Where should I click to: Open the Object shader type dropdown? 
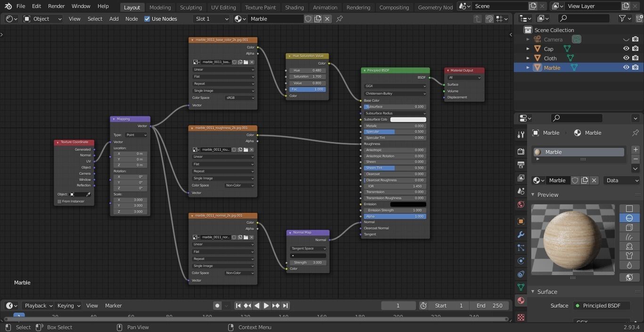(42, 19)
